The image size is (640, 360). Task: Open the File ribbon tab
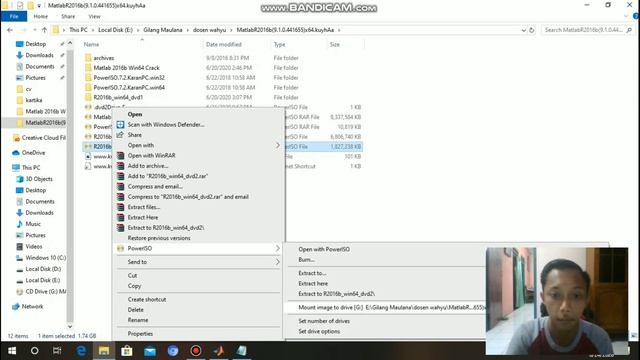click(14, 16)
